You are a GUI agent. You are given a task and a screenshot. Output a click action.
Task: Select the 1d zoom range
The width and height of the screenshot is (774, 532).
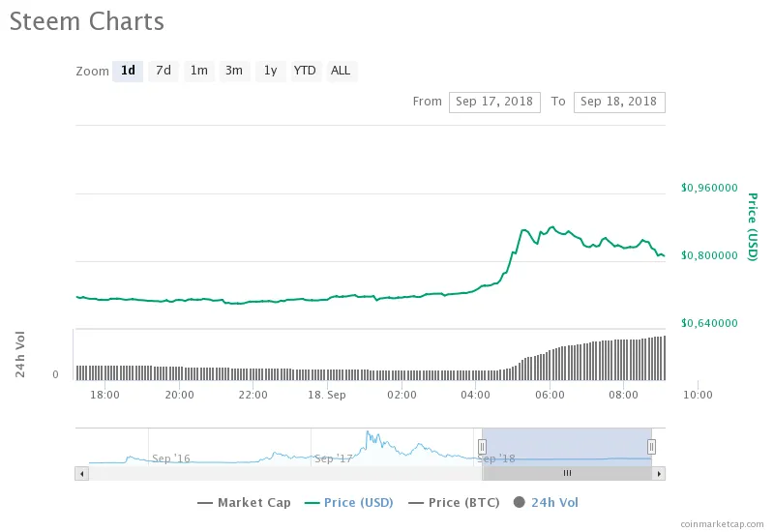(x=128, y=71)
